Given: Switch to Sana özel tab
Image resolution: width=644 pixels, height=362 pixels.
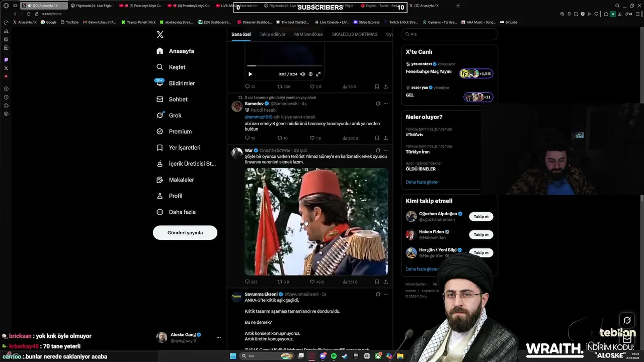Looking at the screenshot, I should click(x=241, y=34).
